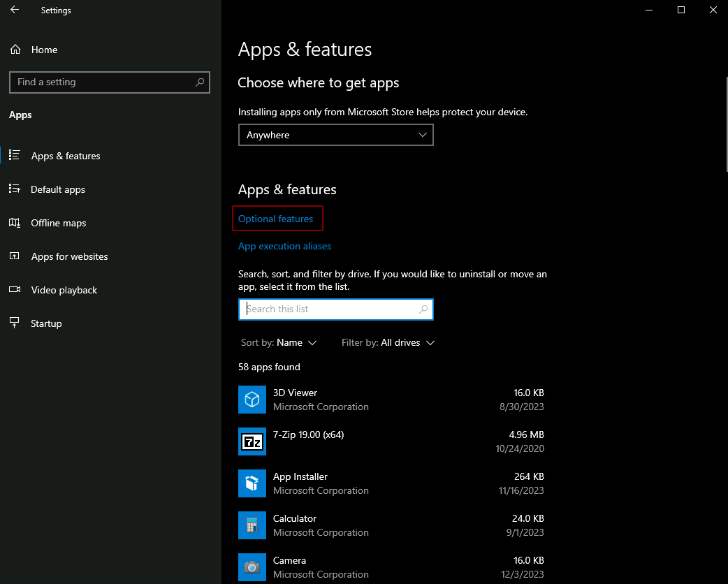The width and height of the screenshot is (728, 584).
Task: Open the Sort by Name dropdown
Action: (279, 342)
